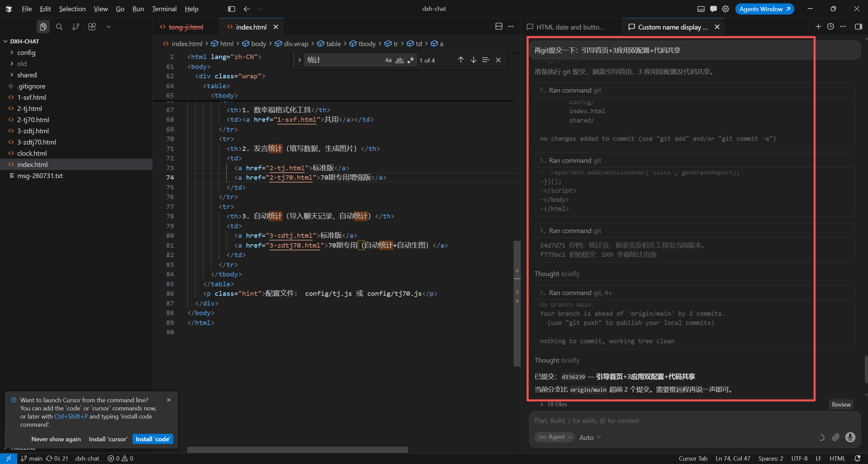Toggle Use Regular Expression in find widget
The width and height of the screenshot is (868, 464).
coord(410,60)
